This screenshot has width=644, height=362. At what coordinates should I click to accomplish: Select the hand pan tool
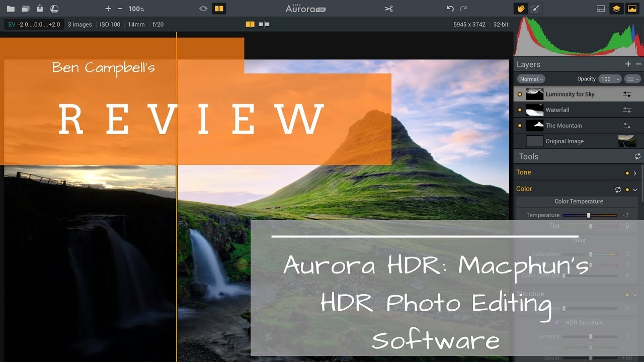click(x=521, y=9)
